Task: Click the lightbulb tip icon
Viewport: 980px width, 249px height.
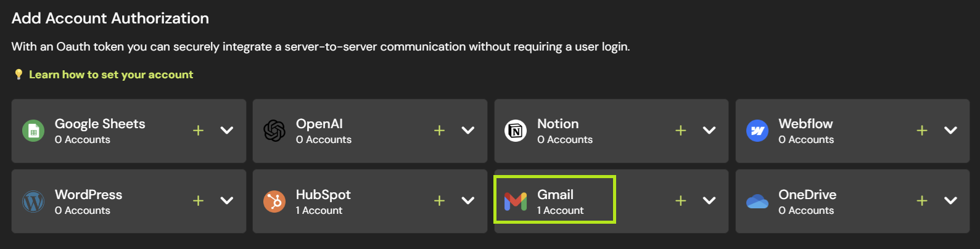Action: [x=19, y=75]
